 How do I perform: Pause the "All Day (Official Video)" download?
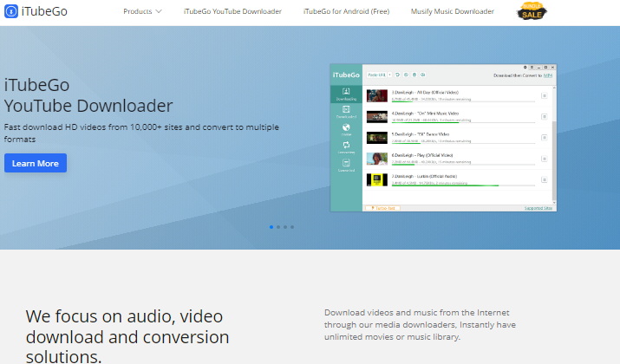pyautogui.click(x=544, y=95)
